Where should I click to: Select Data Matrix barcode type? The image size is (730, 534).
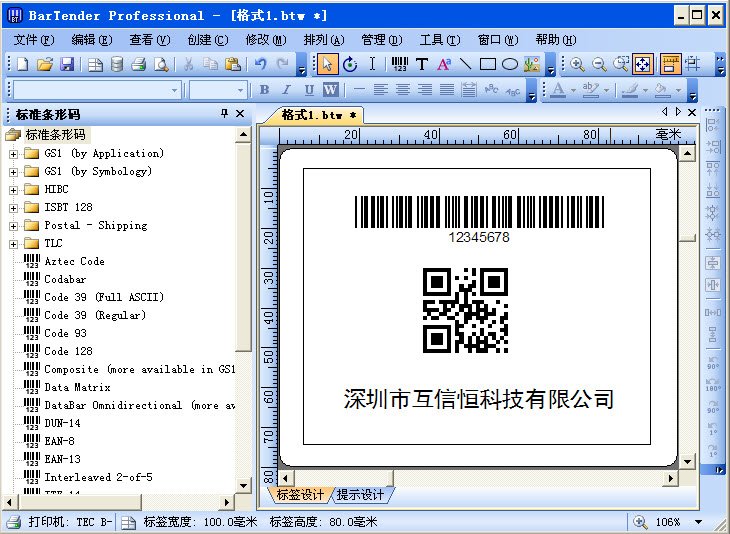[x=77, y=387]
